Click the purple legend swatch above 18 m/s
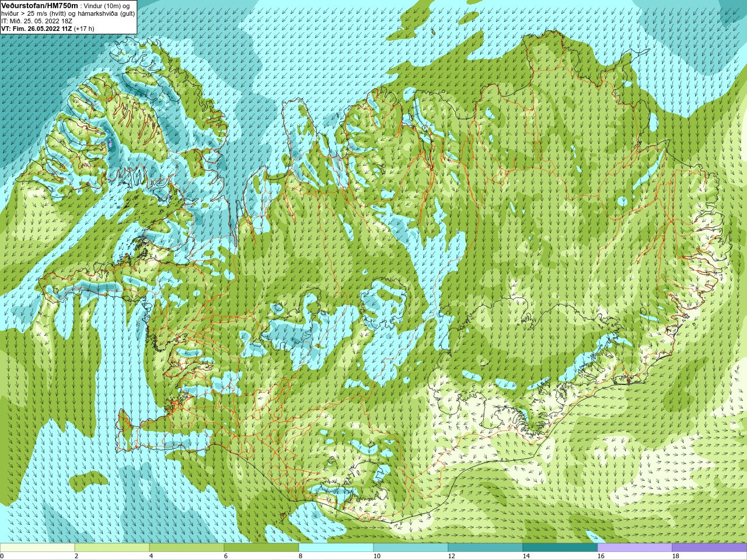Image resolution: width=747 pixels, height=560 pixels. click(x=710, y=548)
